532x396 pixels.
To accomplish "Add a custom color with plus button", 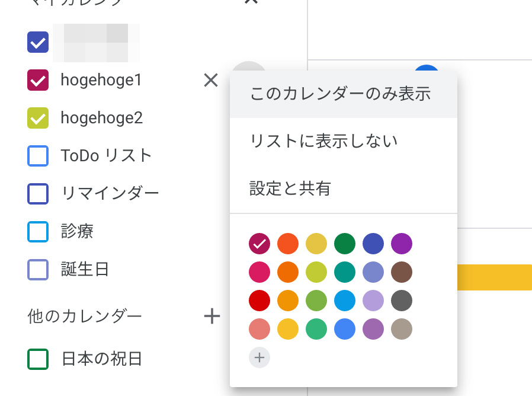I will coord(259,357).
